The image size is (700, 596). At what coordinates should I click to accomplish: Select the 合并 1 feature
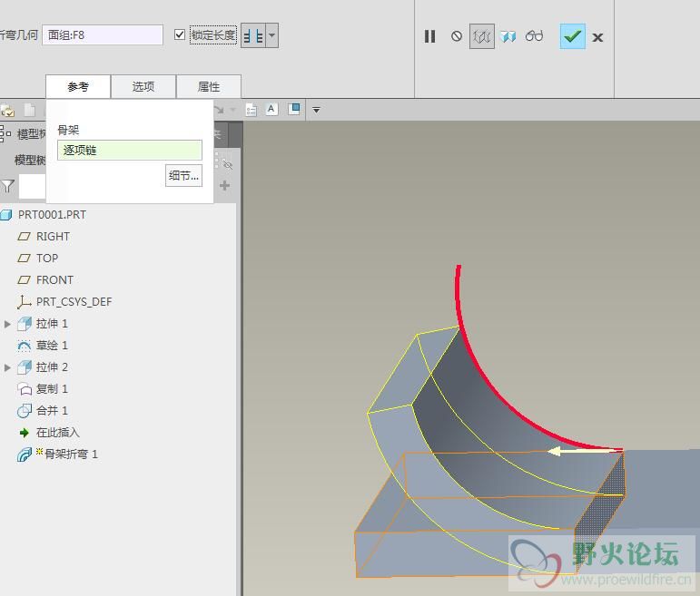coord(52,410)
